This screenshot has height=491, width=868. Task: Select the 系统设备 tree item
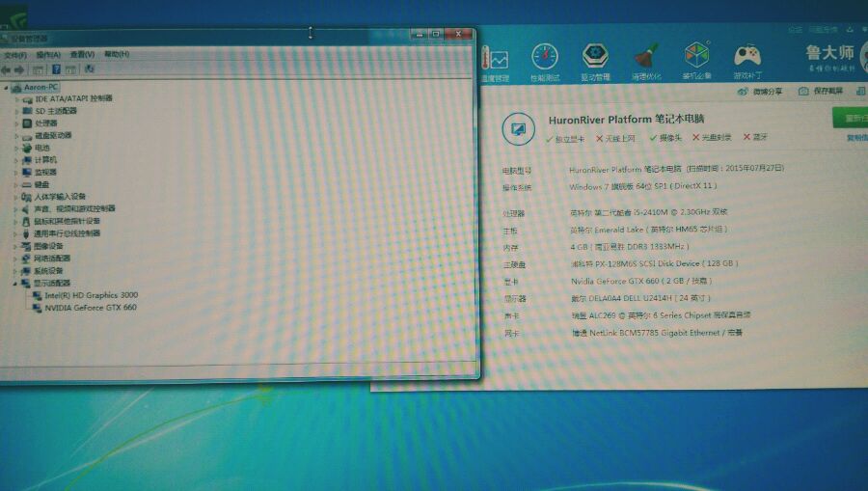point(48,271)
